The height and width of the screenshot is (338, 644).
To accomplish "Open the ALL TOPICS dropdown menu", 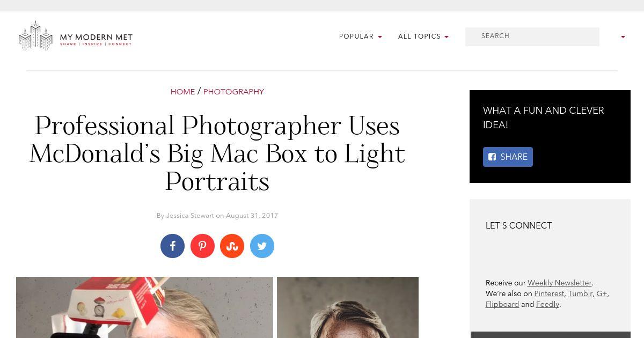I will click(x=423, y=36).
